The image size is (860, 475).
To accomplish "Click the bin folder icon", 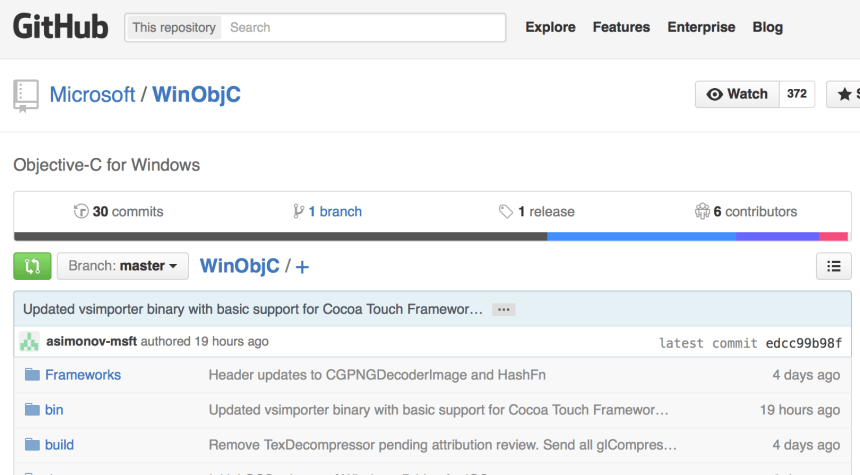I will click(x=32, y=410).
